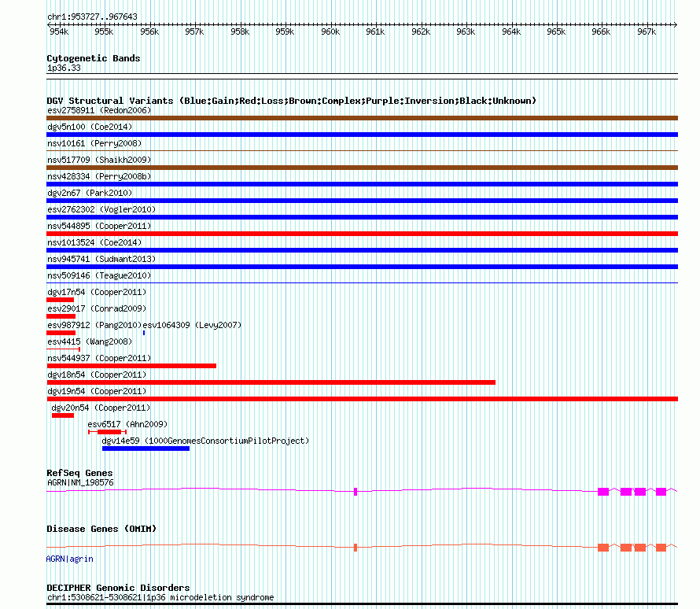Click the 963k ruler tick label
The width and height of the screenshot is (700, 609).
466,31
